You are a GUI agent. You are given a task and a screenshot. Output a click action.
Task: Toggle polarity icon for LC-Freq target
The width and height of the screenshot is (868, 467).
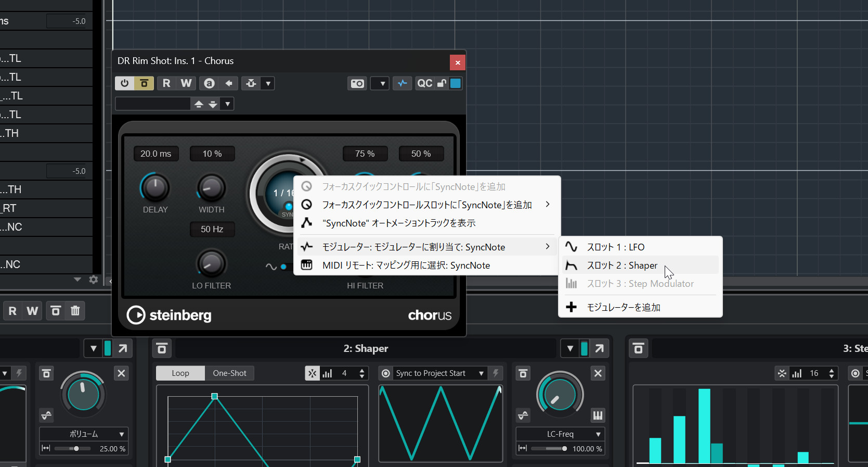[x=523, y=415]
